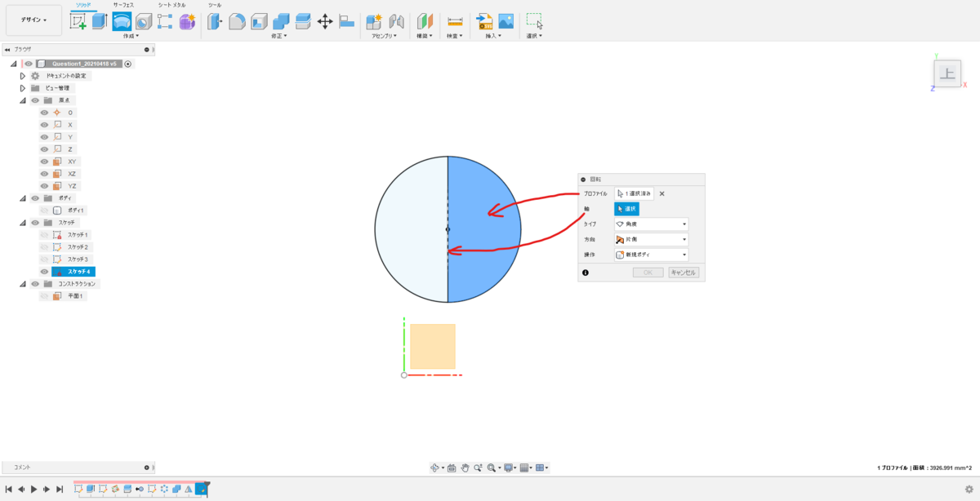This screenshot has height=501, width=980.
Task: Select the Align tool icon
Action: (346, 21)
